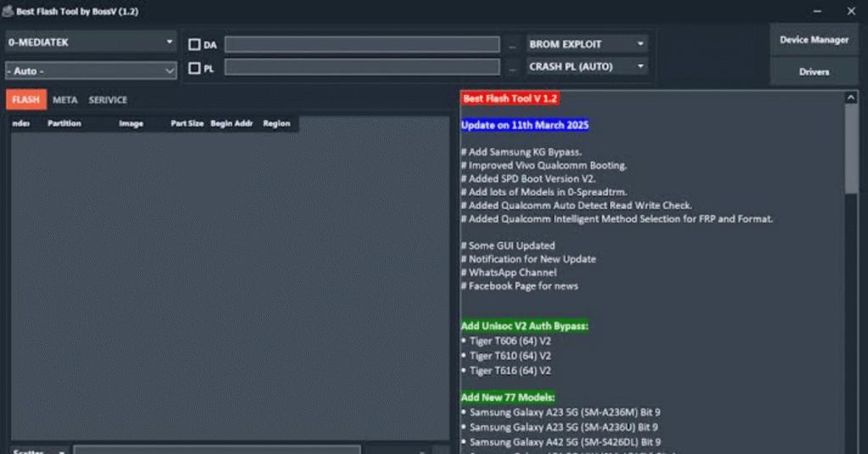Switch to the FLASH tab

coord(26,100)
